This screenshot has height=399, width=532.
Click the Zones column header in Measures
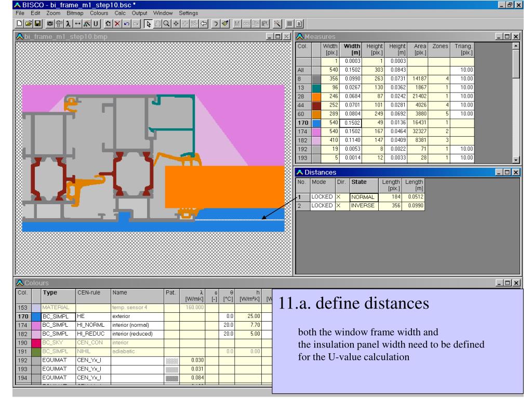click(440, 49)
